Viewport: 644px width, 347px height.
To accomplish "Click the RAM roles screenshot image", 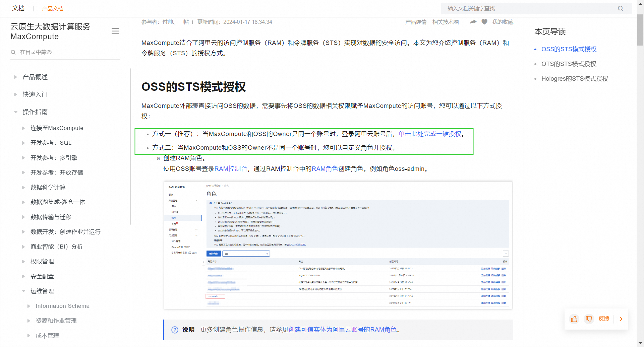I will [x=338, y=245].
